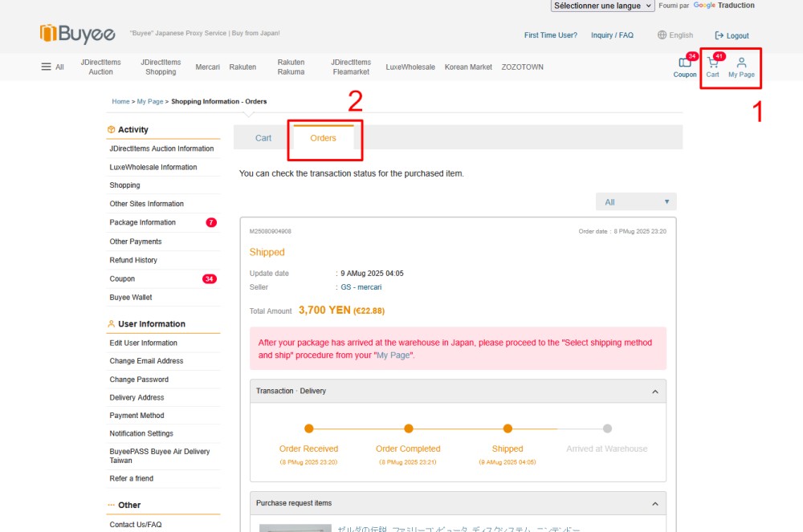Viewport: 803px width, 532px height.
Task: Click the Shipped order status heading
Action: click(x=267, y=252)
